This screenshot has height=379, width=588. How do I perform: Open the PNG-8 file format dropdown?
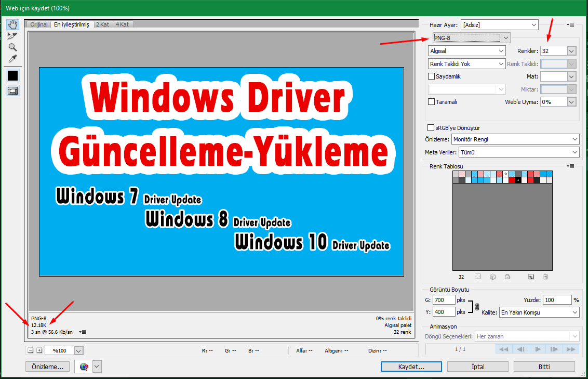tap(471, 37)
